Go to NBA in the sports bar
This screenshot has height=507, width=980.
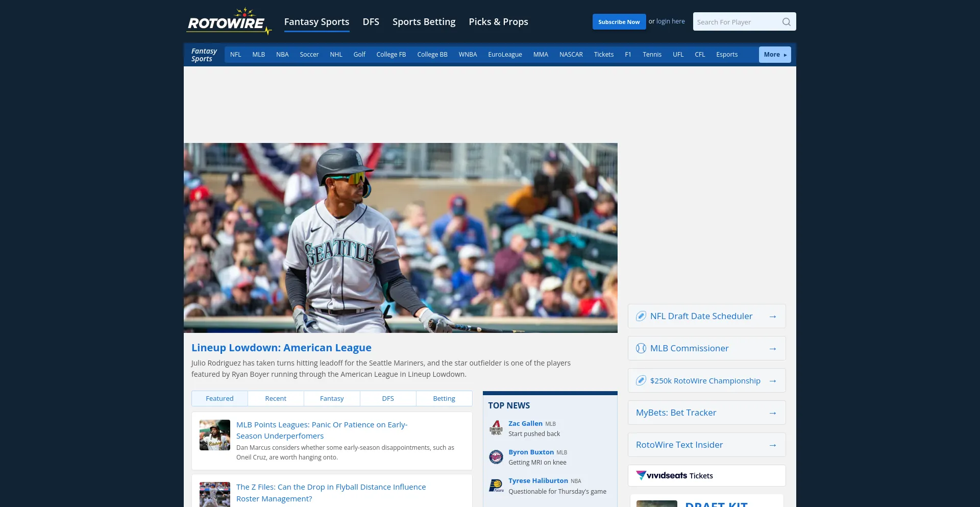282,55
